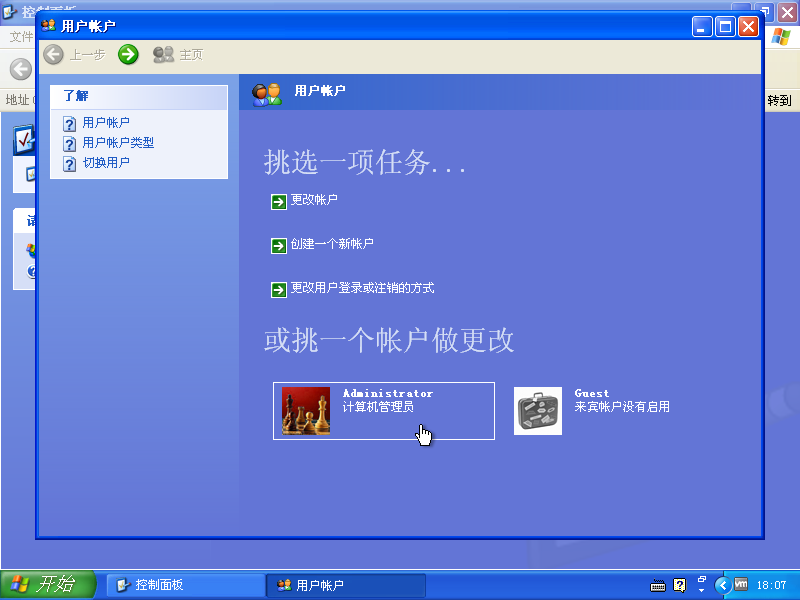Viewport: 800px width, 600px height.
Task: Click the VMware system tray icon
Action: point(742,585)
